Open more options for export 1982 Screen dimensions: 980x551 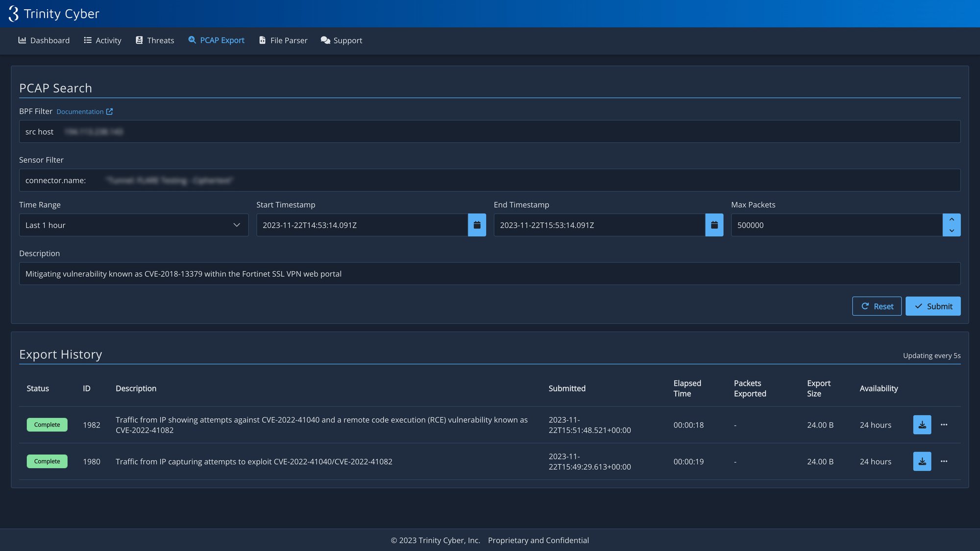(944, 425)
